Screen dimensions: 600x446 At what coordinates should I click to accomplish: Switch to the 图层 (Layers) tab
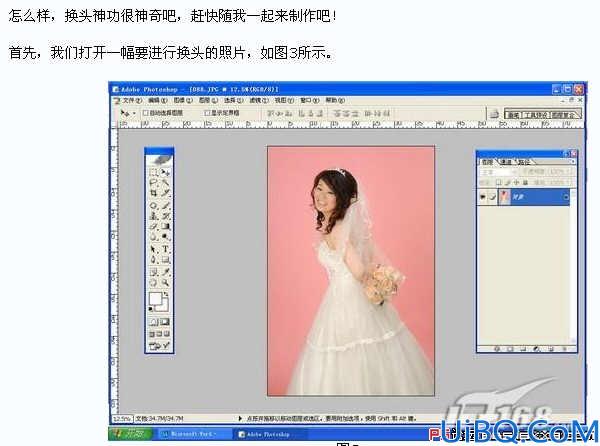click(488, 162)
